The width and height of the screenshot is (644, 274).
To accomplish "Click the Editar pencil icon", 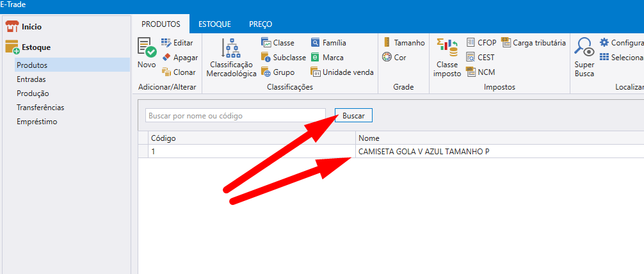I will click(x=166, y=43).
